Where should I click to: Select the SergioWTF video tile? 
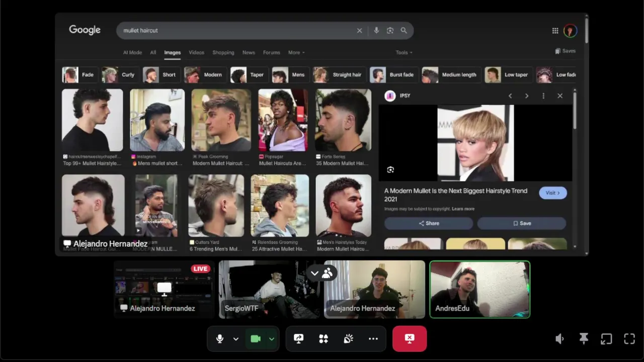click(269, 290)
